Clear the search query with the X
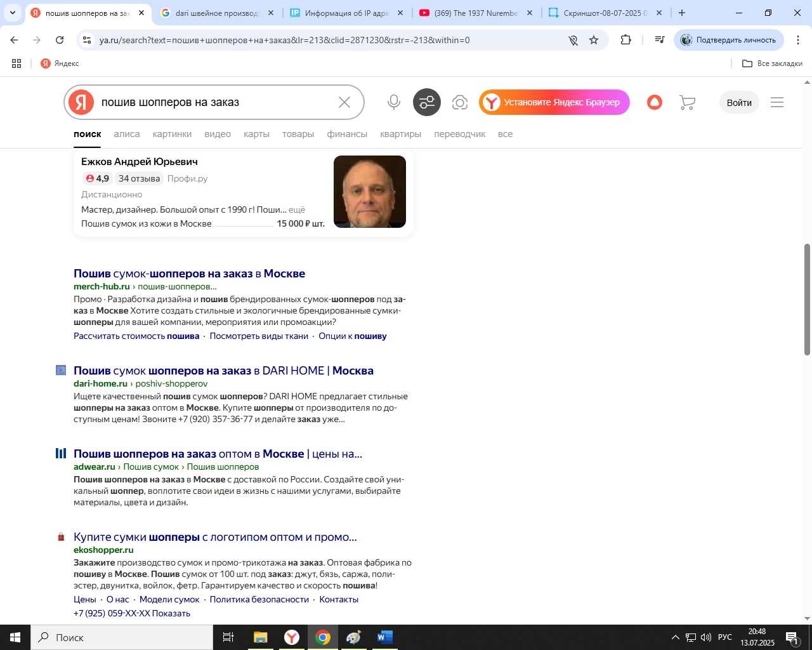 [x=344, y=102]
